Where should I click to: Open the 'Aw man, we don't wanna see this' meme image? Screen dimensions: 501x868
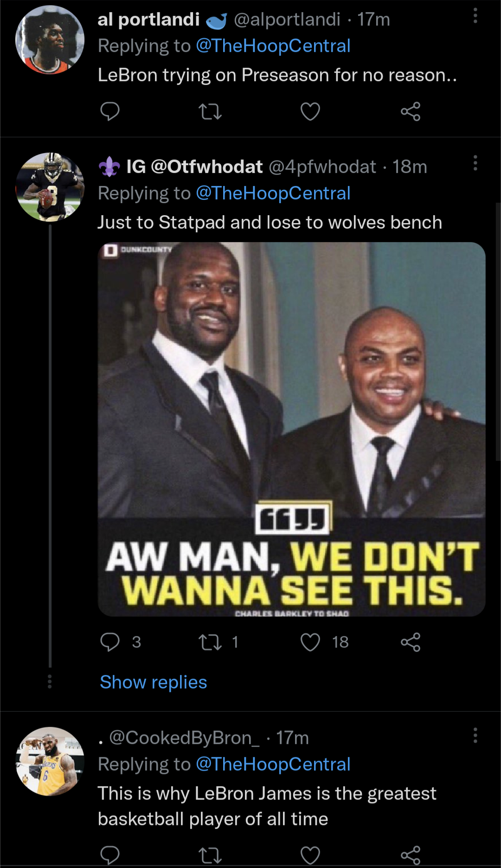(291, 429)
